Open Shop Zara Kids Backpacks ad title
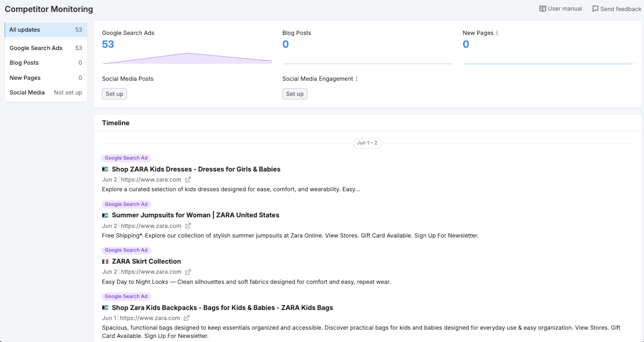The height and width of the screenshot is (342, 644). (x=222, y=307)
